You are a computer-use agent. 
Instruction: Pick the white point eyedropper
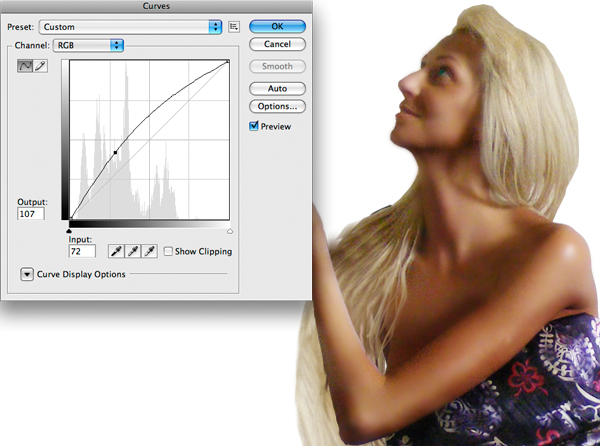pyautogui.click(x=150, y=251)
